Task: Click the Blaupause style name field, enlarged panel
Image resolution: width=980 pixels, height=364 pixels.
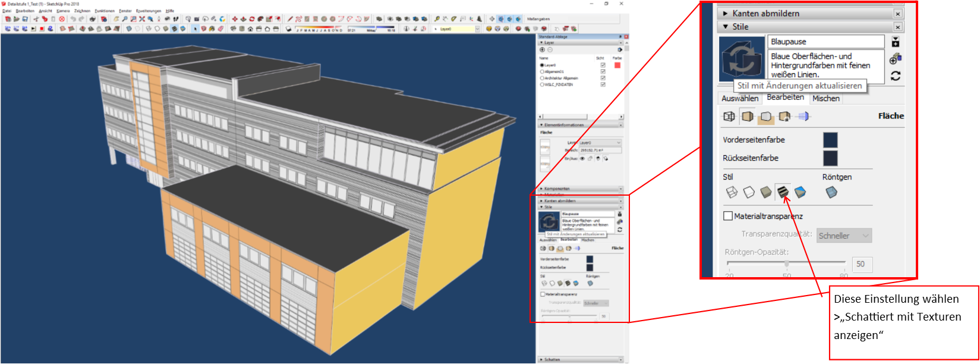Action: (x=826, y=42)
